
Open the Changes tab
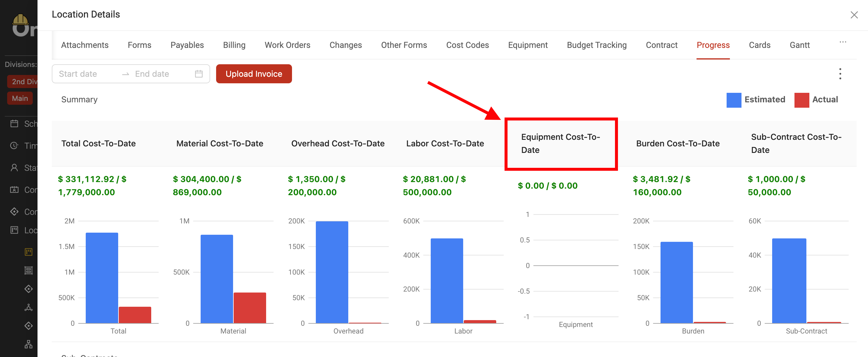(x=346, y=45)
